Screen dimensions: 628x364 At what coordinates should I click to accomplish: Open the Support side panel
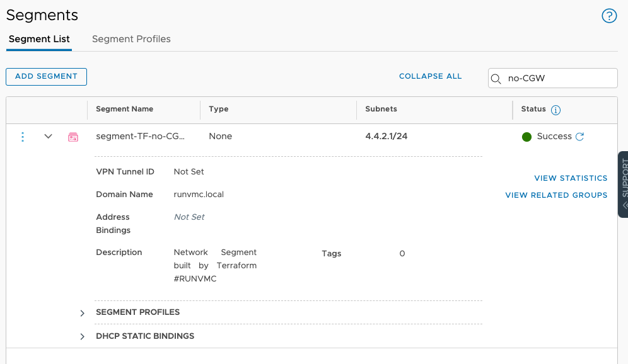coord(623,184)
